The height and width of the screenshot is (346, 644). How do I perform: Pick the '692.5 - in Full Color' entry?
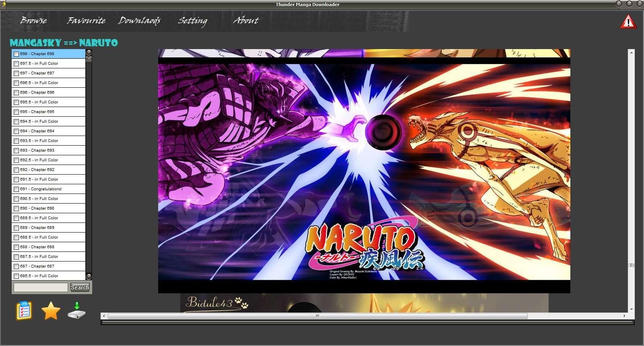[x=49, y=160]
